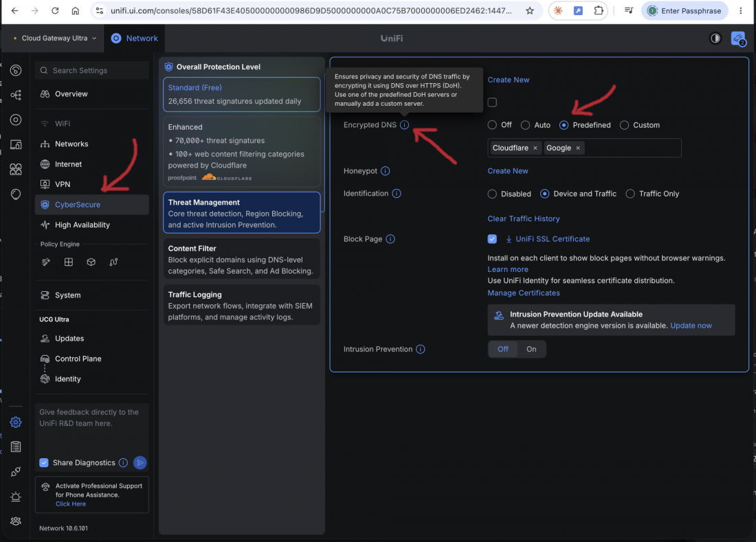Toggle the dark/light theme contrast icon
This screenshot has width=756, height=542.
point(715,38)
